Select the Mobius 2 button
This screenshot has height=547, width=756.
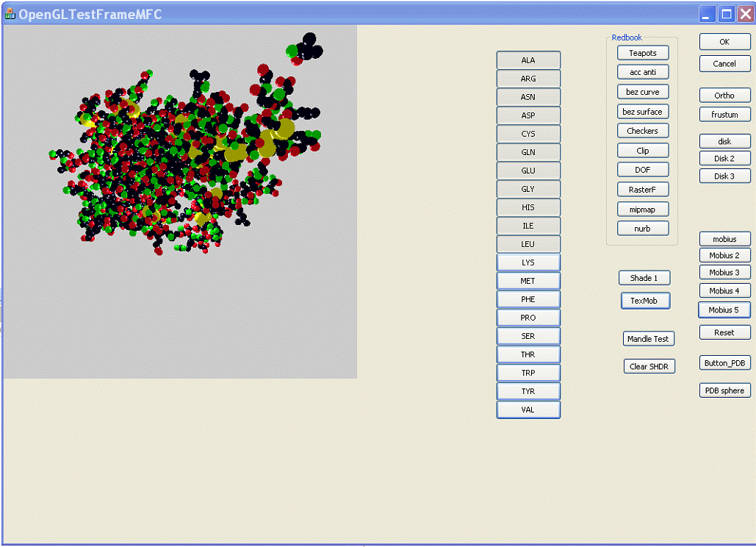(x=724, y=256)
